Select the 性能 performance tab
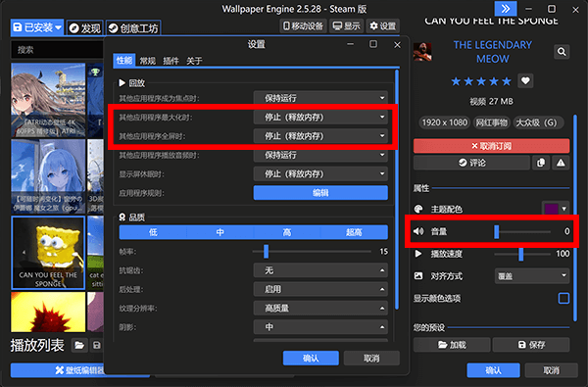This screenshot has width=588, height=387. click(x=124, y=61)
